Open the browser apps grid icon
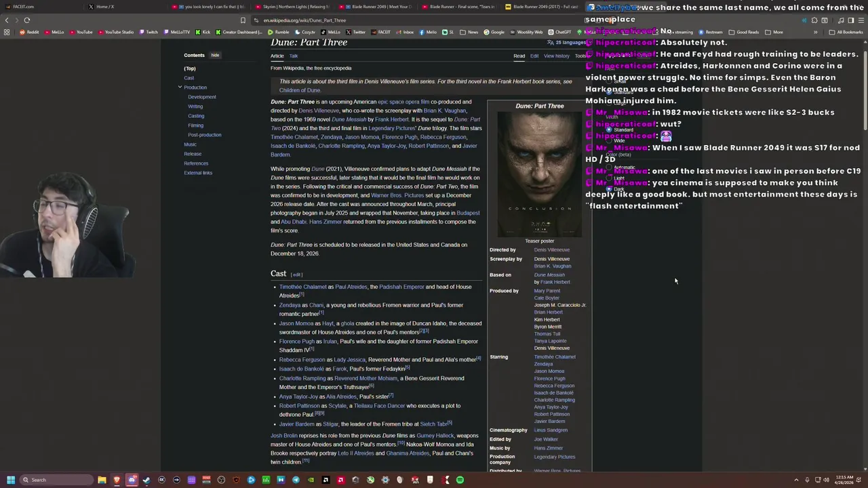The image size is (868, 488). coord(6,32)
